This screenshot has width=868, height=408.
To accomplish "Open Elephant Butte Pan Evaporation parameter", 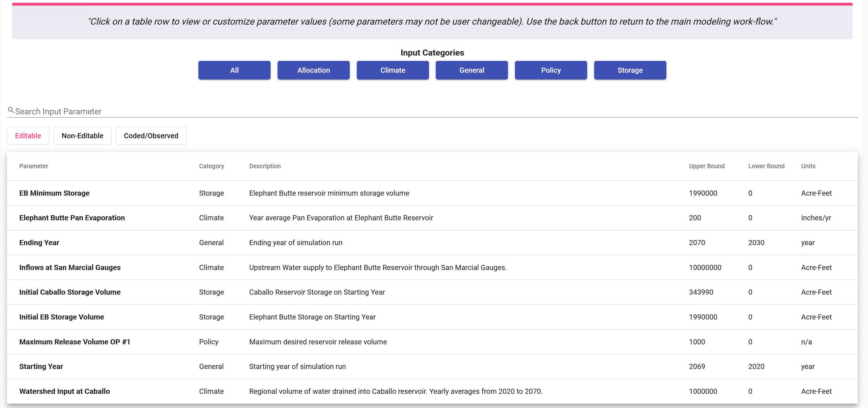I will pos(432,218).
